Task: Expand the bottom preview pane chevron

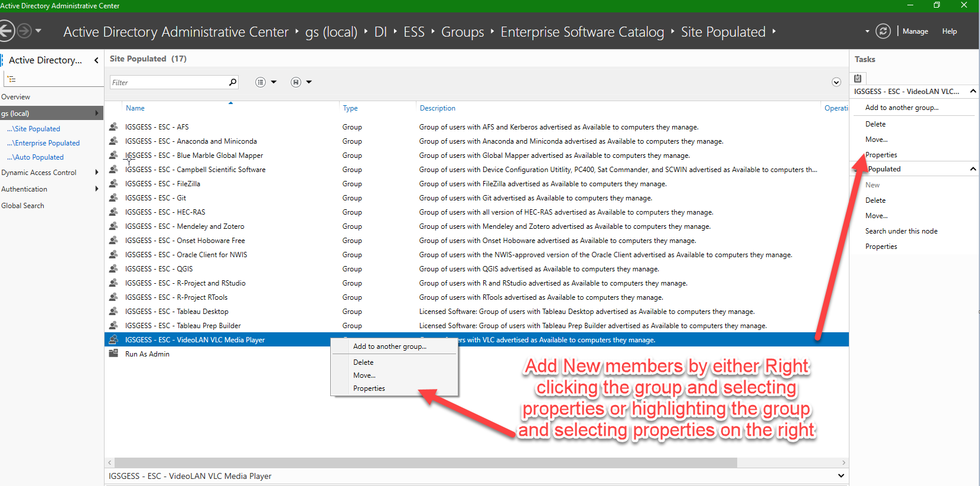Action: (x=841, y=476)
